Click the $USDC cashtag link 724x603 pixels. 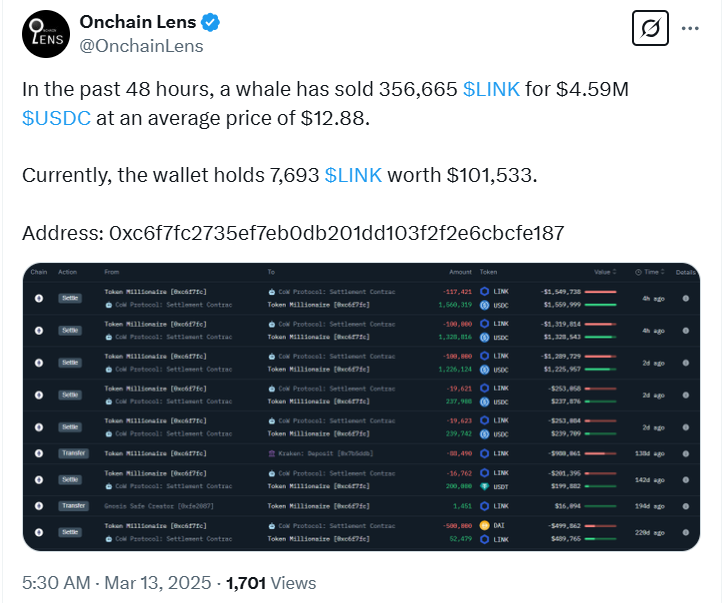tap(56, 116)
